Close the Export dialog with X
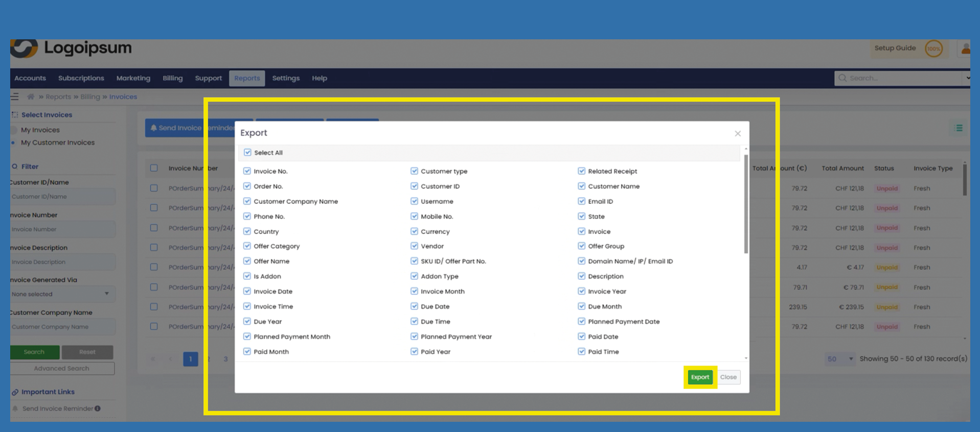 pos(737,133)
